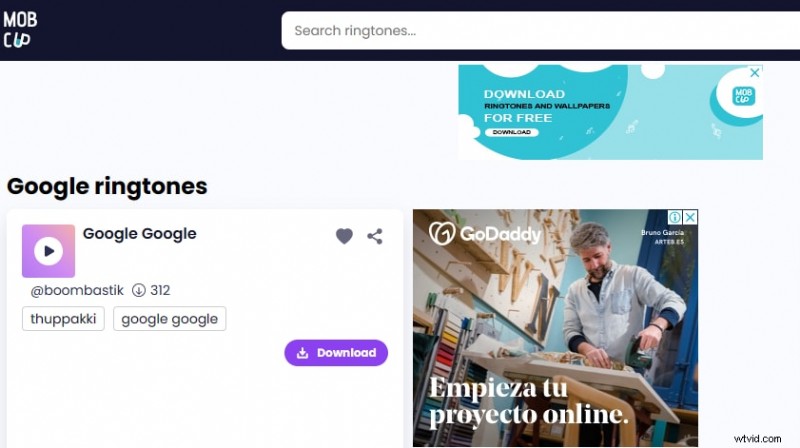Play the Google Google ringtone
Viewport: 800px width, 448px height.
pyautogui.click(x=48, y=251)
